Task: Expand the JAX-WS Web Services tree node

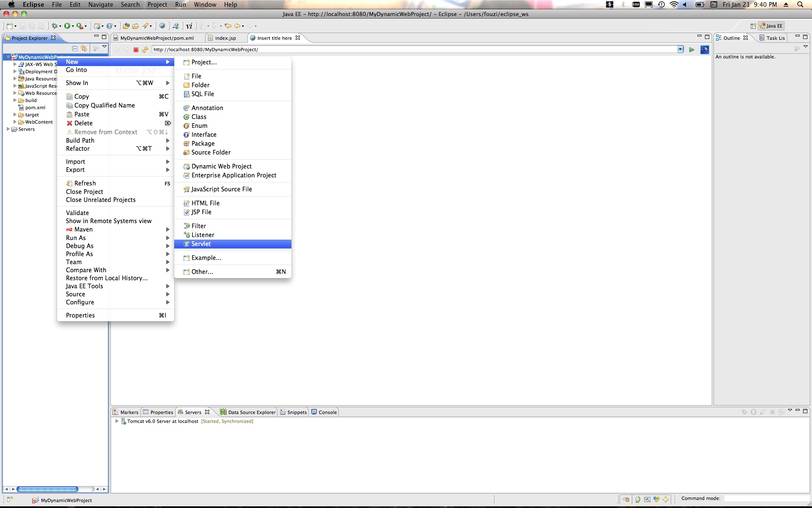Action: (x=15, y=64)
